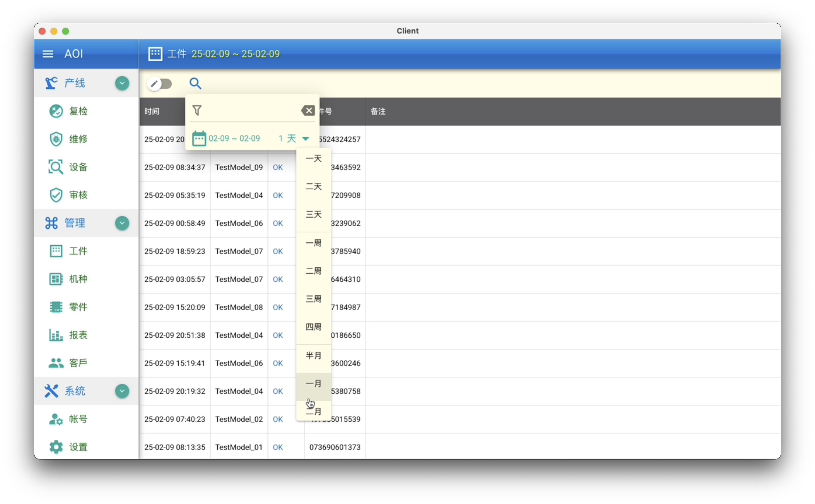The width and height of the screenshot is (815, 504).
Task: Select 一周 from duration list
Action: coord(313,243)
